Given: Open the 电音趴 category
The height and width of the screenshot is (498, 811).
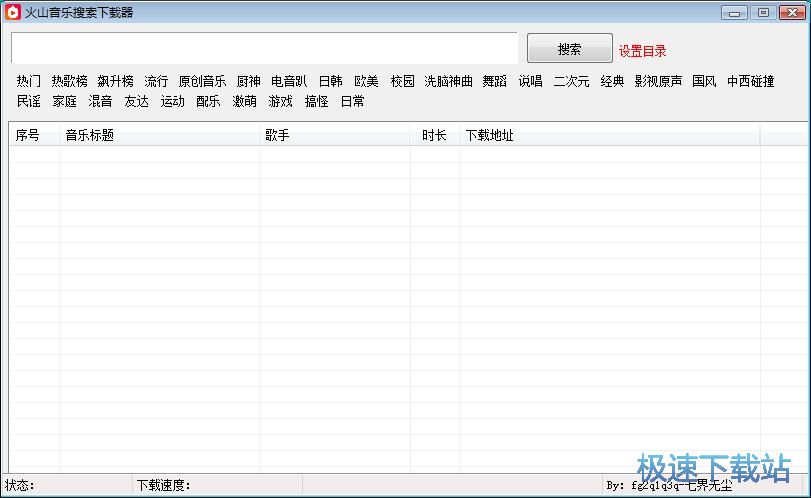Looking at the screenshot, I should [289, 81].
